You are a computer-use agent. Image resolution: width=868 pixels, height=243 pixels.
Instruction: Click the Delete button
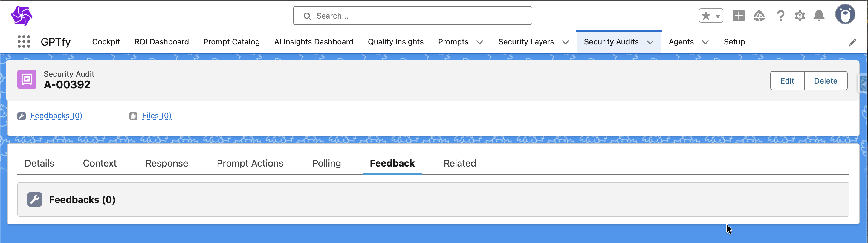coord(825,81)
